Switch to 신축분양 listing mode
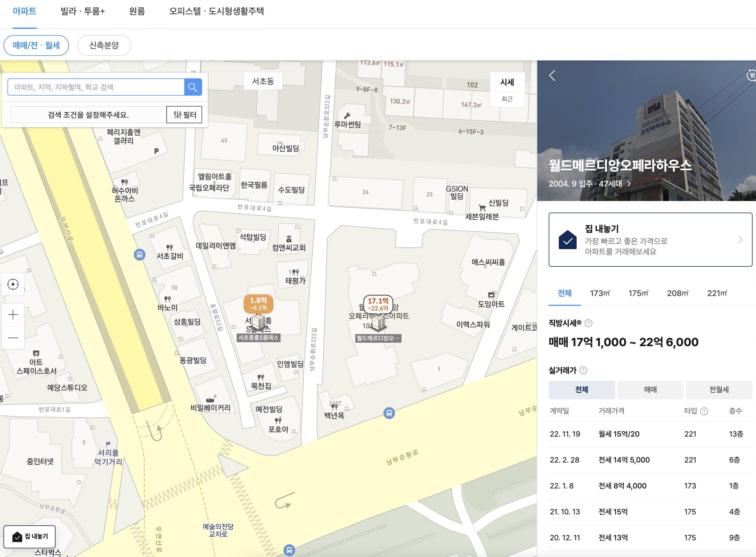This screenshot has width=756, height=557. (x=104, y=45)
